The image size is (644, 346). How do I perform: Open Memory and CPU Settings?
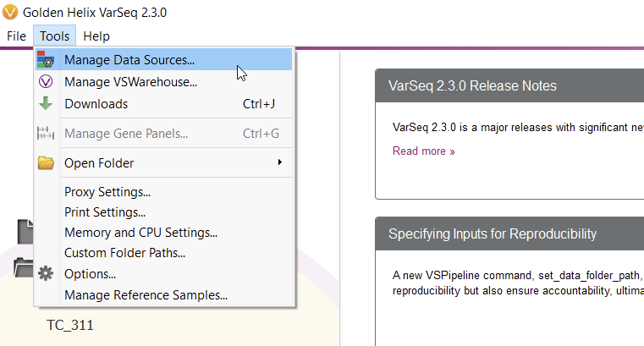[140, 233]
